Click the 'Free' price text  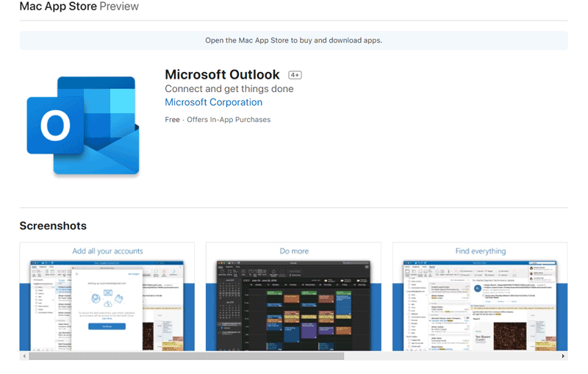[x=172, y=120]
